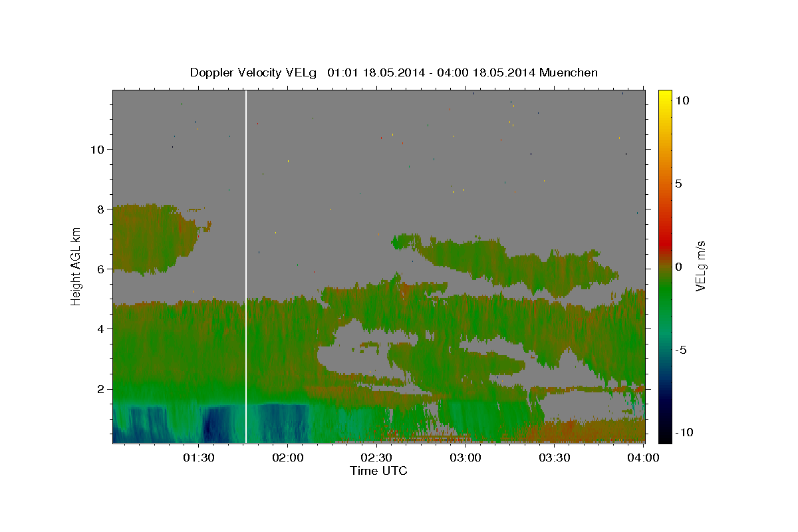The height and width of the screenshot is (532, 798).
Task: Click the colorbar value 5 label
Action: point(679,184)
